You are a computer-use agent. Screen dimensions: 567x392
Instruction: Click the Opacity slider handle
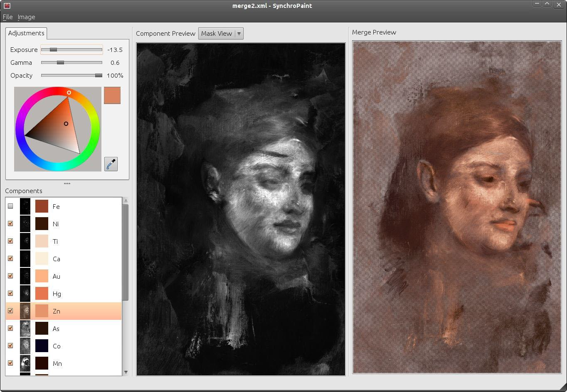pyautogui.click(x=99, y=75)
